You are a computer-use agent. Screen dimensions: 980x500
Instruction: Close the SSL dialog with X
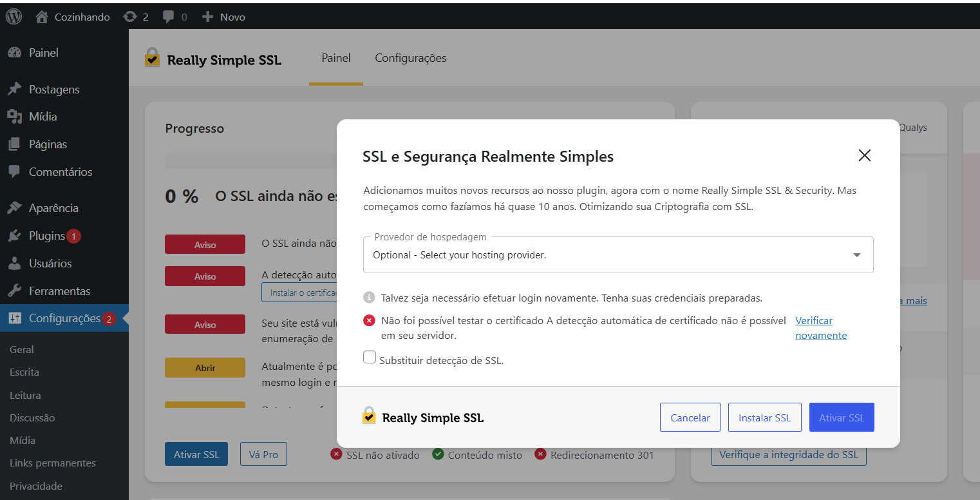tap(865, 155)
